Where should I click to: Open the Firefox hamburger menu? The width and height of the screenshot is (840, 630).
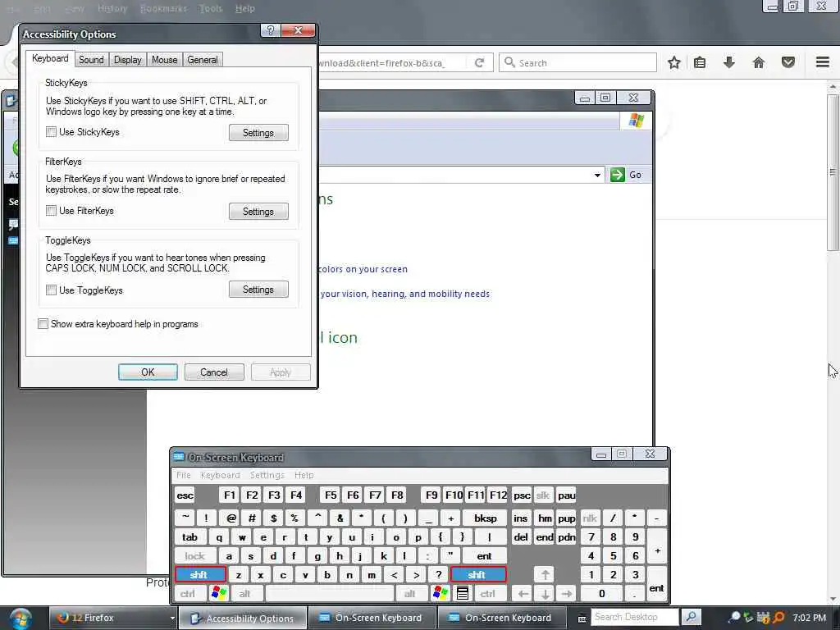coord(823,62)
